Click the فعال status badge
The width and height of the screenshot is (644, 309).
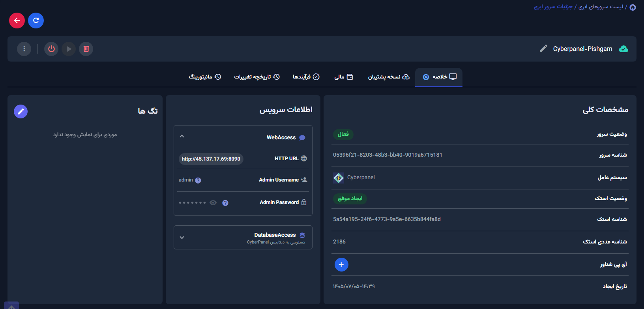coord(343,134)
